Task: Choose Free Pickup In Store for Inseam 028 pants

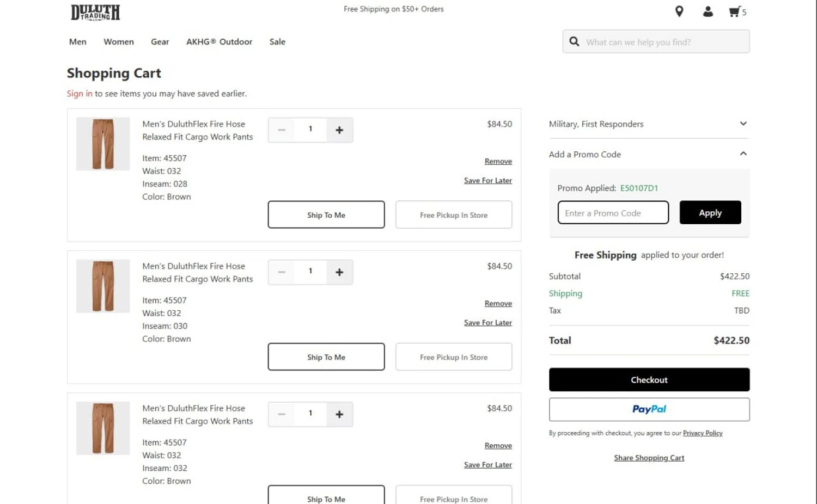Action: [453, 215]
